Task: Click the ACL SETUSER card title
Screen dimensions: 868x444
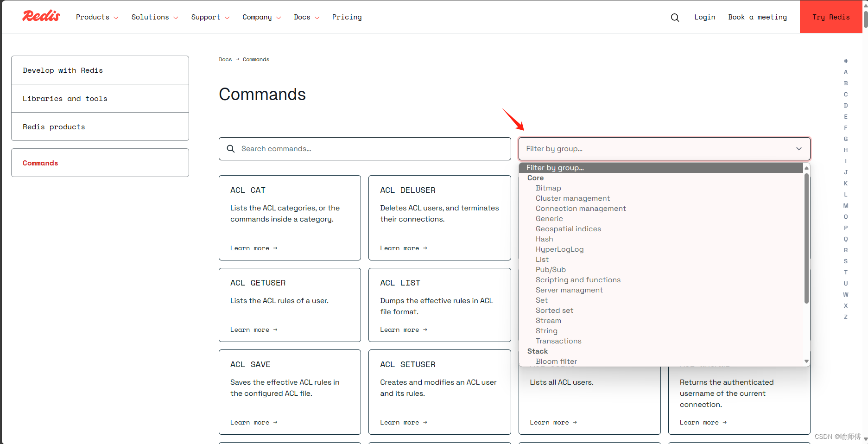Action: 408,364
